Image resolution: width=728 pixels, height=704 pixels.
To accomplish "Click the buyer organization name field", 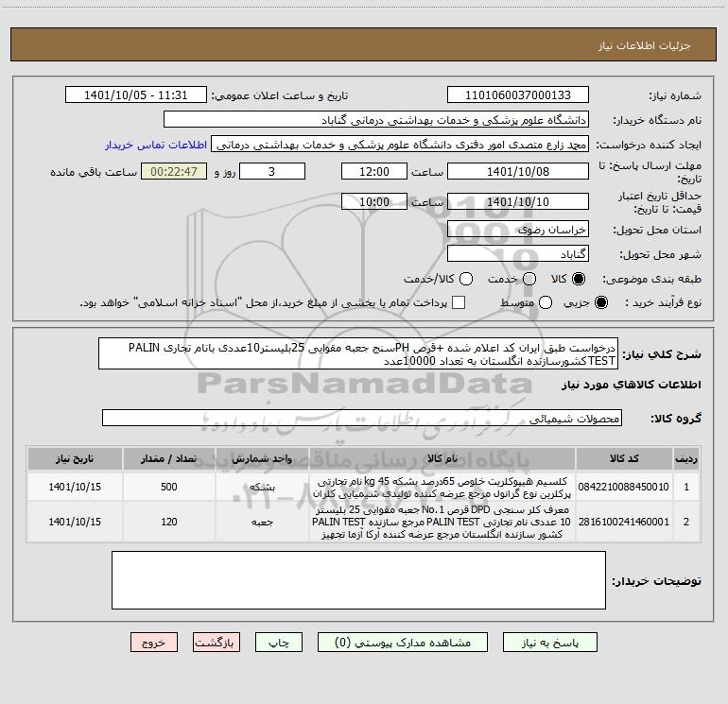I will (x=376, y=120).
